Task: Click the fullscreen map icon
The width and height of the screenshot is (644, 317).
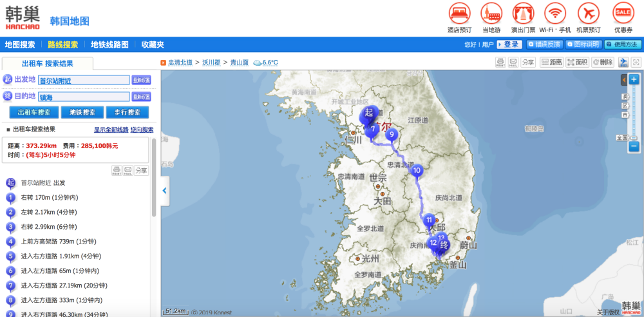Action: 636,62
